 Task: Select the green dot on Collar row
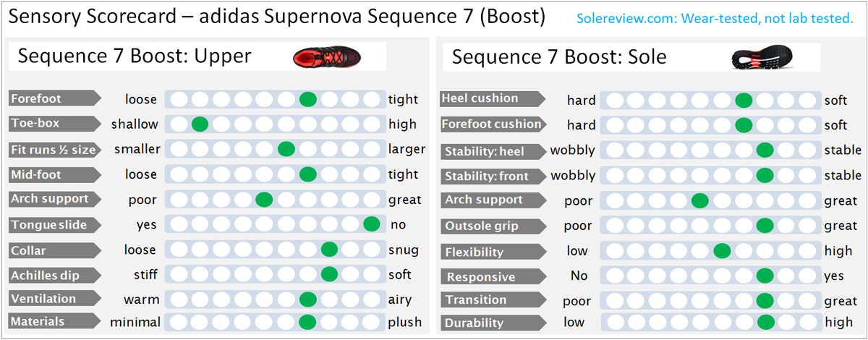(x=329, y=250)
